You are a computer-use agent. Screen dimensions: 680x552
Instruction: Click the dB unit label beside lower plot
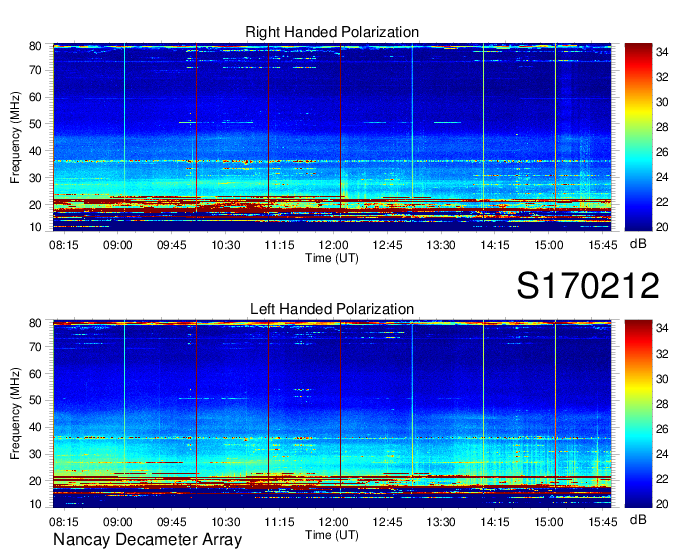tap(638, 519)
